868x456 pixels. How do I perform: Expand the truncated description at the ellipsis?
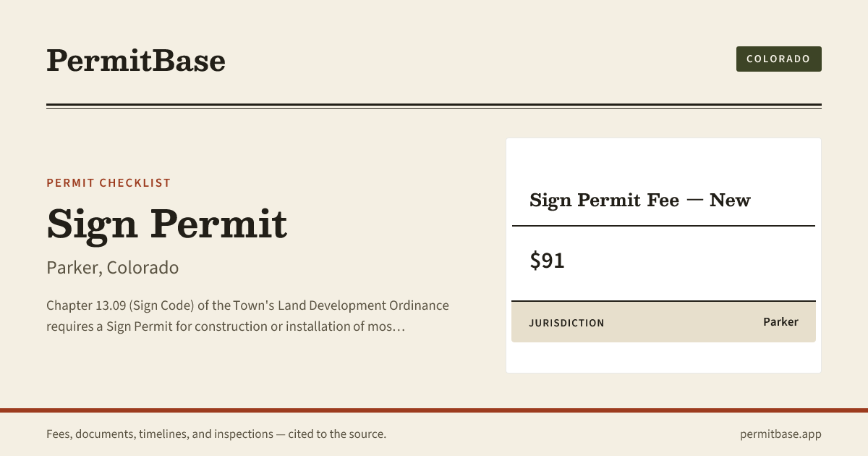pyautogui.click(x=397, y=326)
